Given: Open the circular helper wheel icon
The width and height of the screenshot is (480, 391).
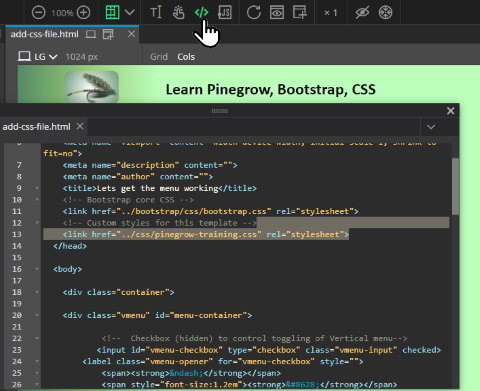Looking at the screenshot, I should point(385,13).
